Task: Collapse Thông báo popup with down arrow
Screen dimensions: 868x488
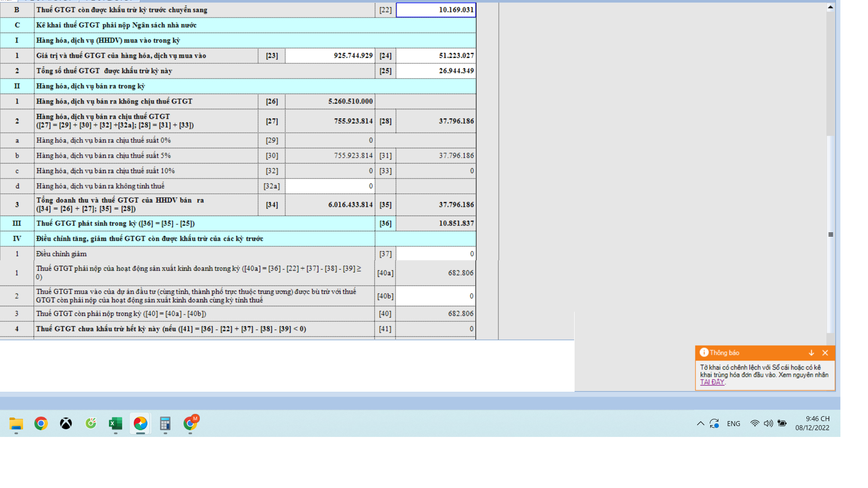Action: coord(811,353)
